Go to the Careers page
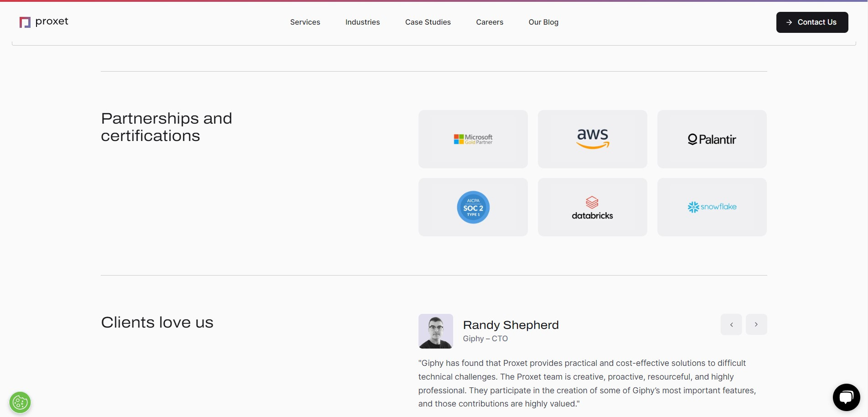This screenshot has width=868, height=417. tap(489, 22)
